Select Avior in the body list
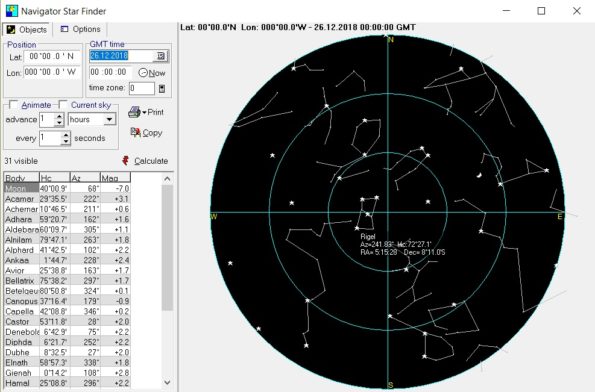The image size is (595, 392). [x=67, y=270]
